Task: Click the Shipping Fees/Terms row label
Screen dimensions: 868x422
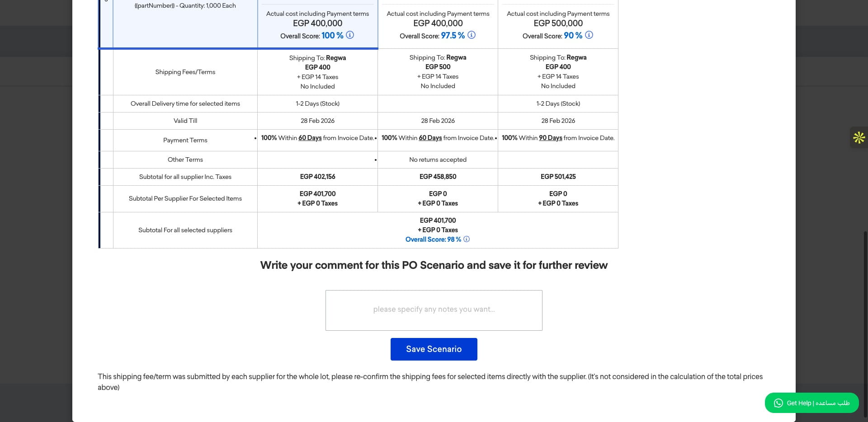Action: click(185, 72)
